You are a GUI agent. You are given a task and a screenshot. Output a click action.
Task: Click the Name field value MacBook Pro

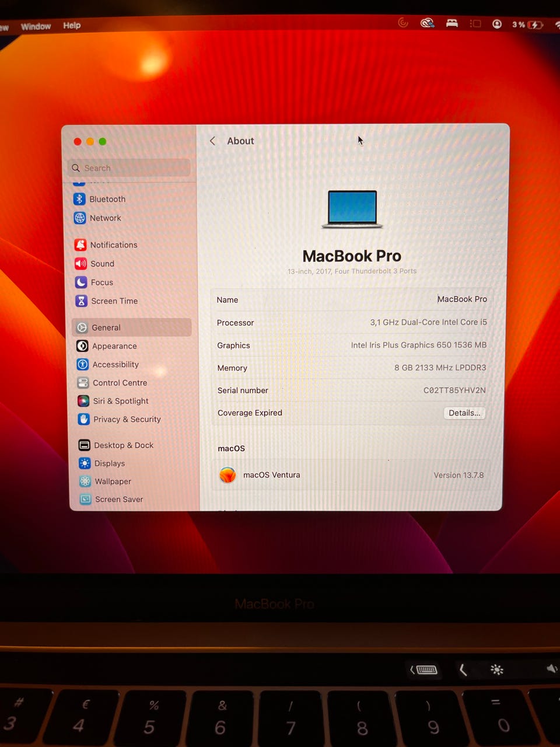point(462,299)
